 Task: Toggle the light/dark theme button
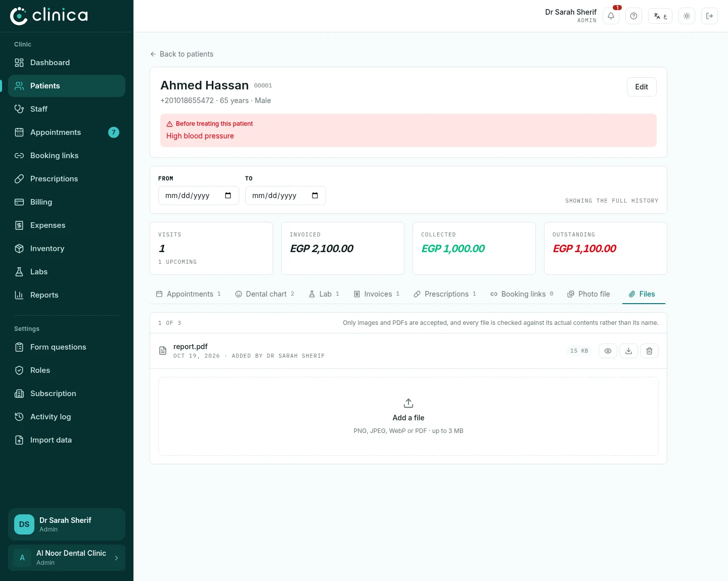pos(687,16)
